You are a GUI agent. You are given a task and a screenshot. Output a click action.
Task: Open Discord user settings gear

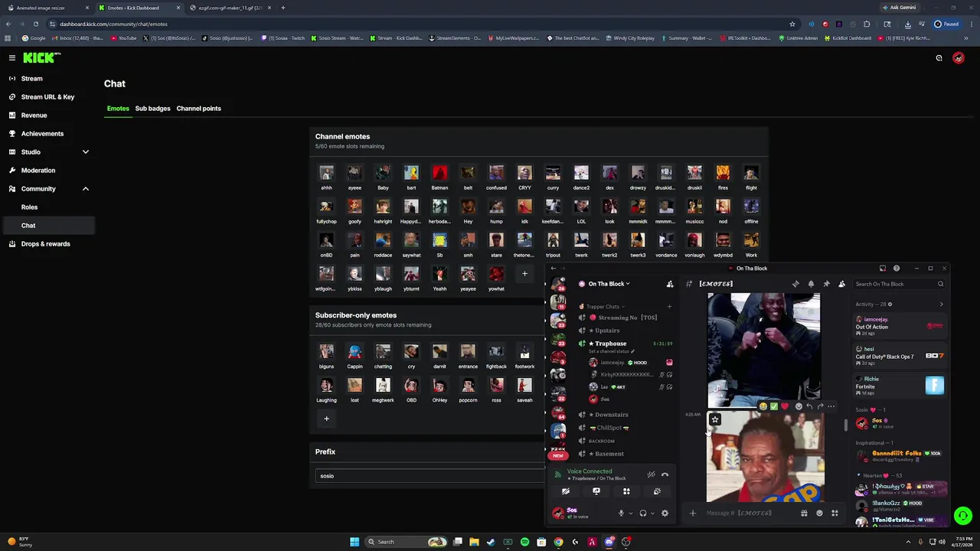click(665, 514)
